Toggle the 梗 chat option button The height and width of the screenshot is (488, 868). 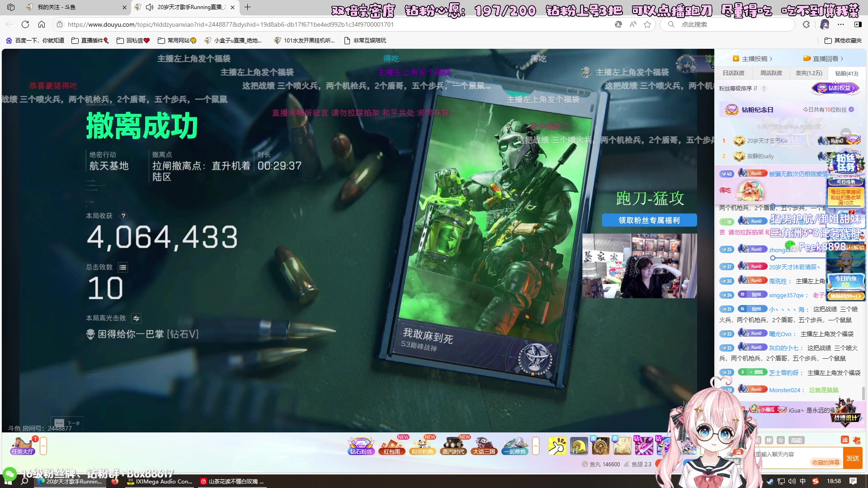coord(769,440)
